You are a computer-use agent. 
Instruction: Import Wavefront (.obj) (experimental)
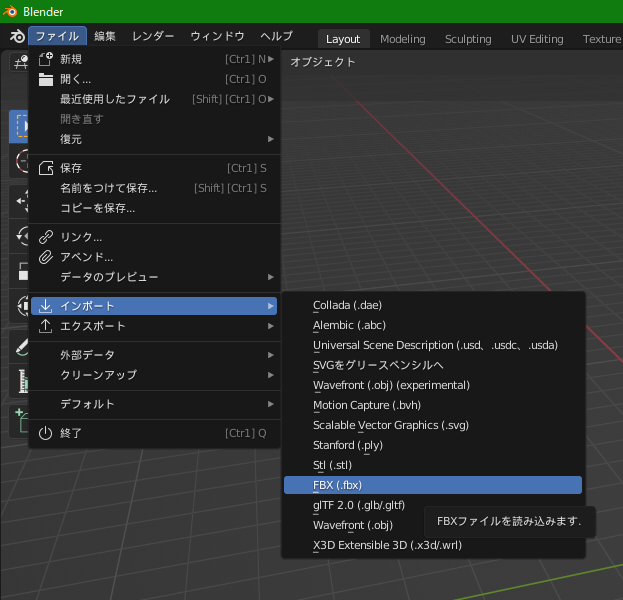coord(433,385)
